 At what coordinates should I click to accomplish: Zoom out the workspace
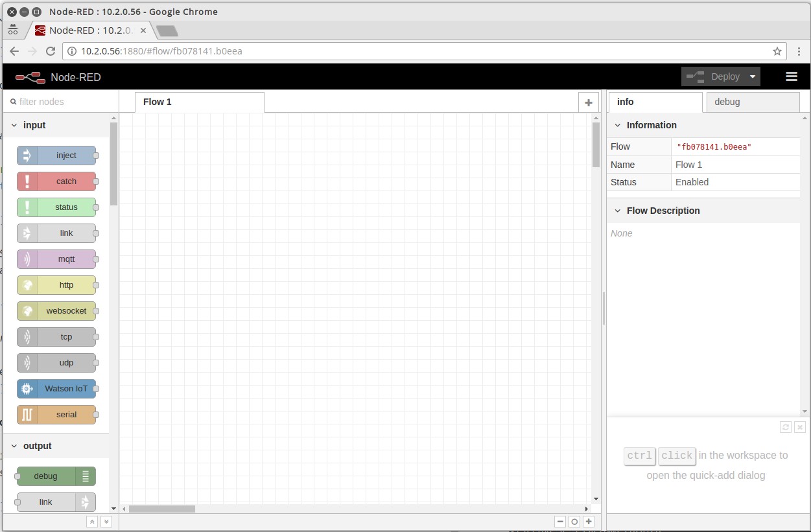click(560, 522)
